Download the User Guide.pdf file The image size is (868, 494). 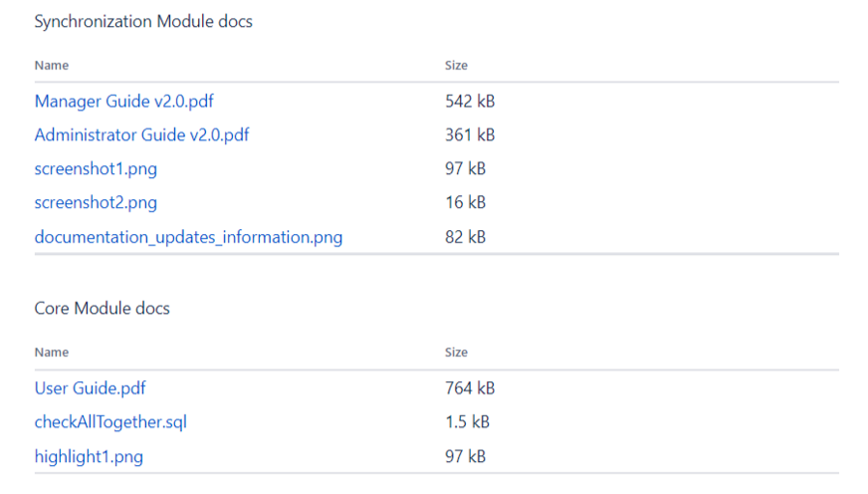coord(90,388)
